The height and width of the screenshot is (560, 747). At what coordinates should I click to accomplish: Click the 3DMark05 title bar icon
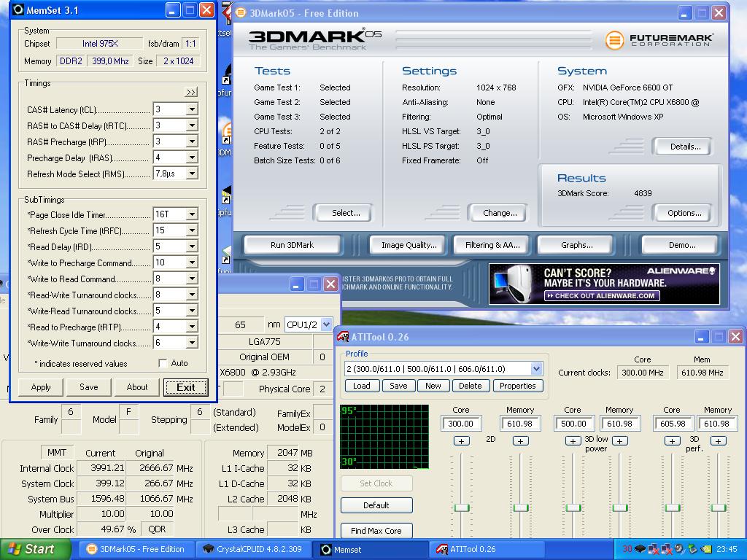tap(241, 13)
